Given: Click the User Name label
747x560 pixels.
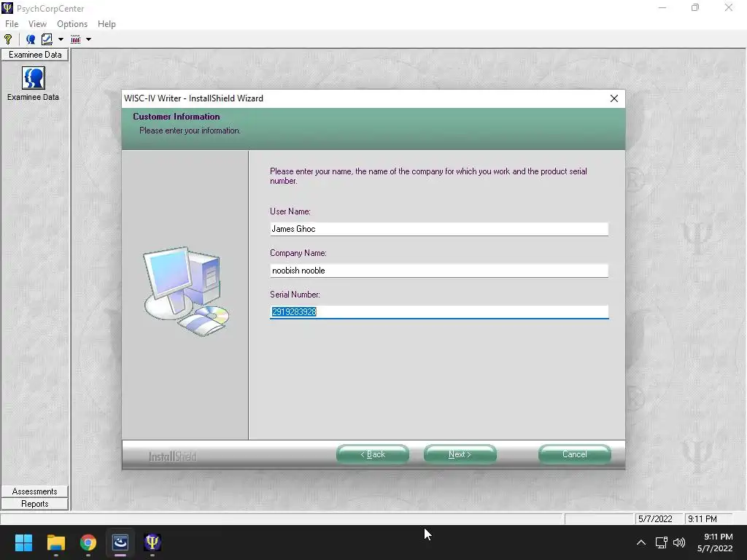Looking at the screenshot, I should 290,211.
